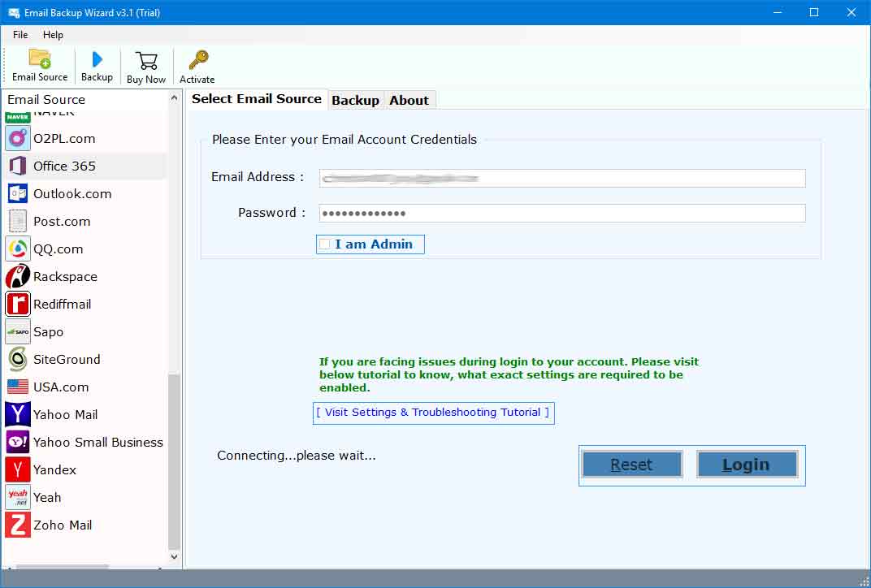Choose the USA.com flag icon
871x588 pixels.
pyautogui.click(x=18, y=387)
